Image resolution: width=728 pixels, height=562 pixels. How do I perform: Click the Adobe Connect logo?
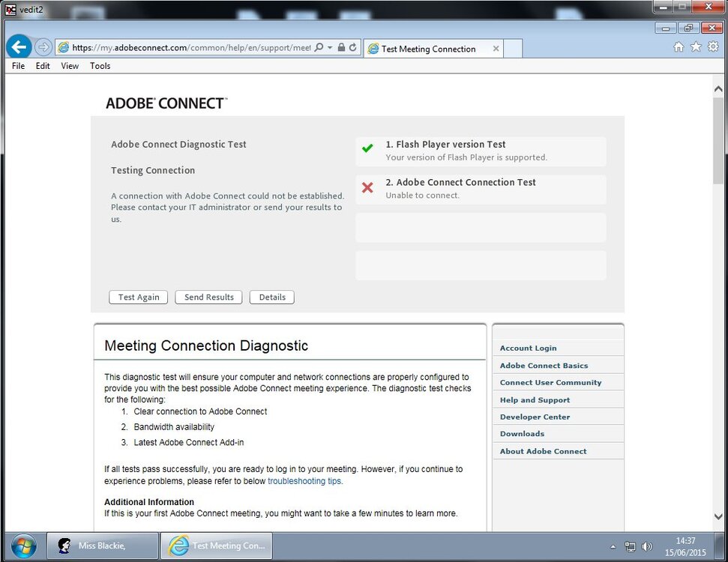point(166,103)
